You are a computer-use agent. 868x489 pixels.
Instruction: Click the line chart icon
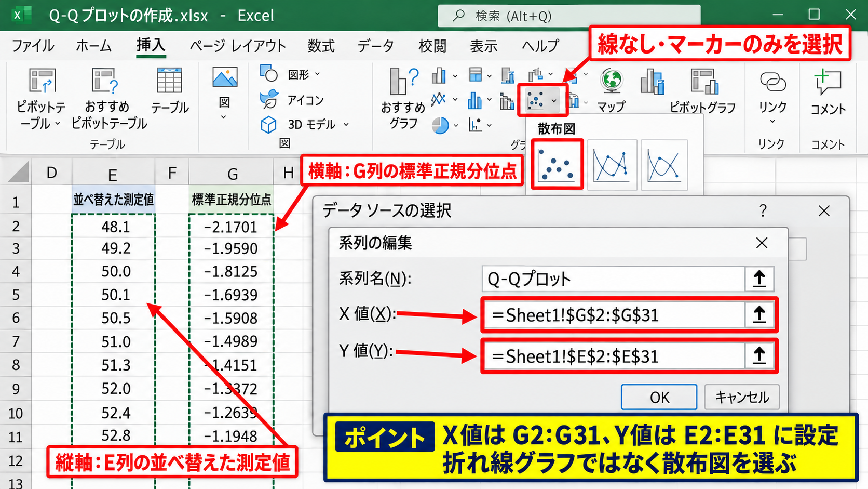click(439, 99)
